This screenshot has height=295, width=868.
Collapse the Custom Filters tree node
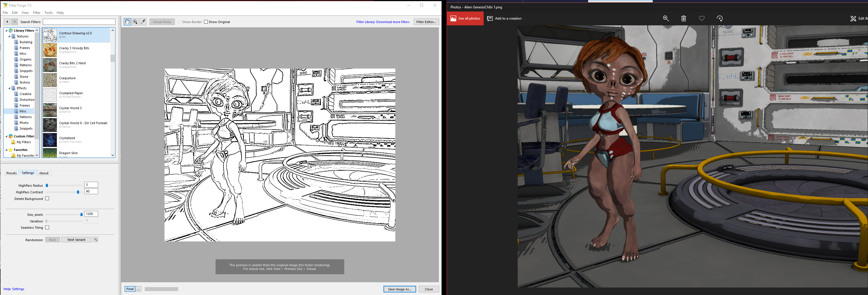(x=6, y=136)
